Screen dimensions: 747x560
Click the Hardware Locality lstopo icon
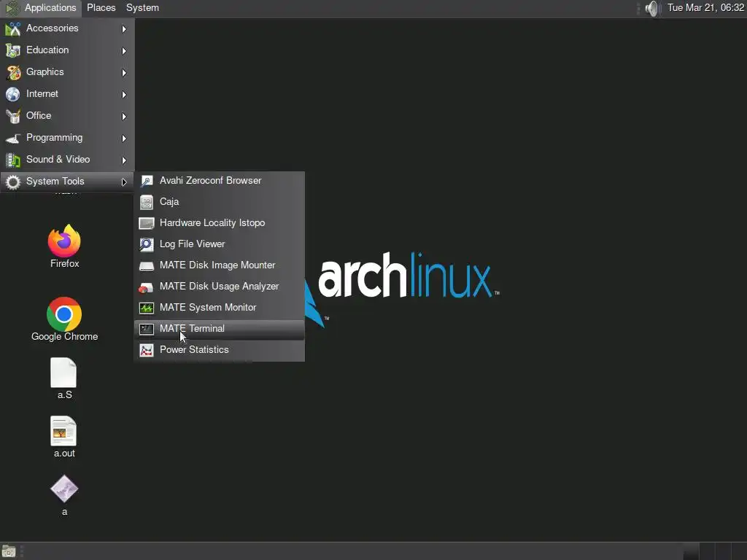[146, 223]
